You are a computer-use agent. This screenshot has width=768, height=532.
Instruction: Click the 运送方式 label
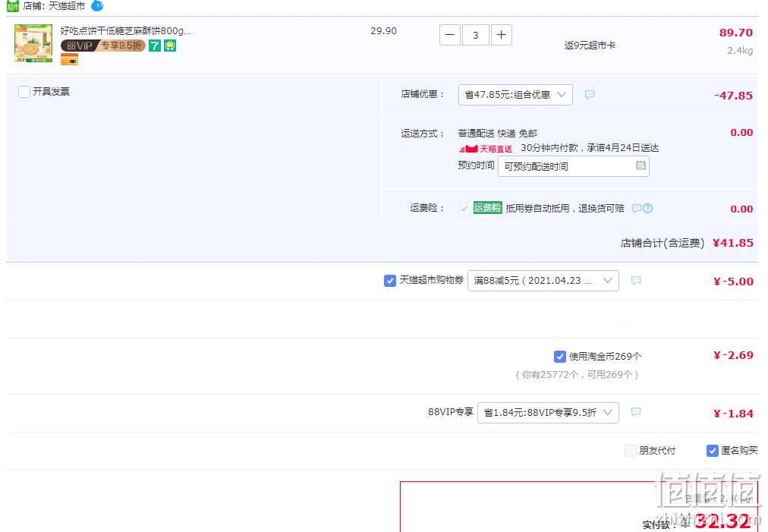pyautogui.click(x=423, y=134)
